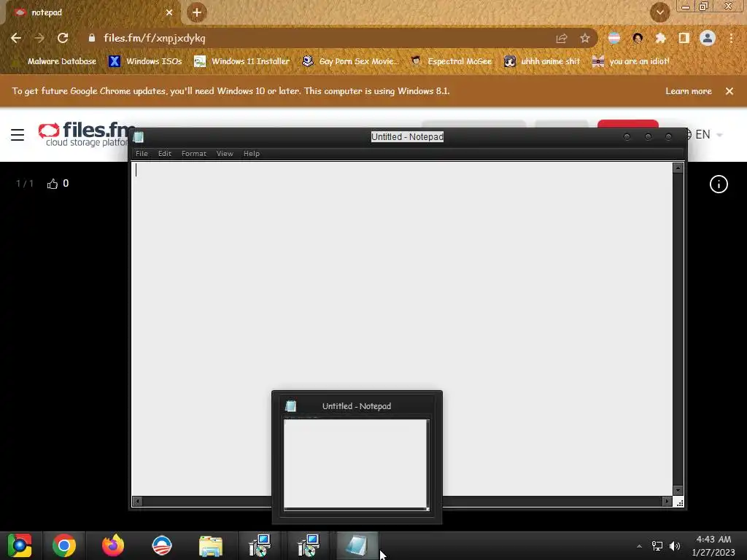
Task: Click the files.fm logo
Action: pyautogui.click(x=83, y=134)
